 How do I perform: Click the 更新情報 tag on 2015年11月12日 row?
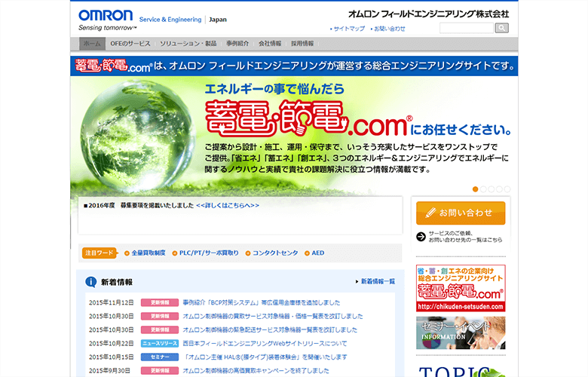(x=160, y=302)
